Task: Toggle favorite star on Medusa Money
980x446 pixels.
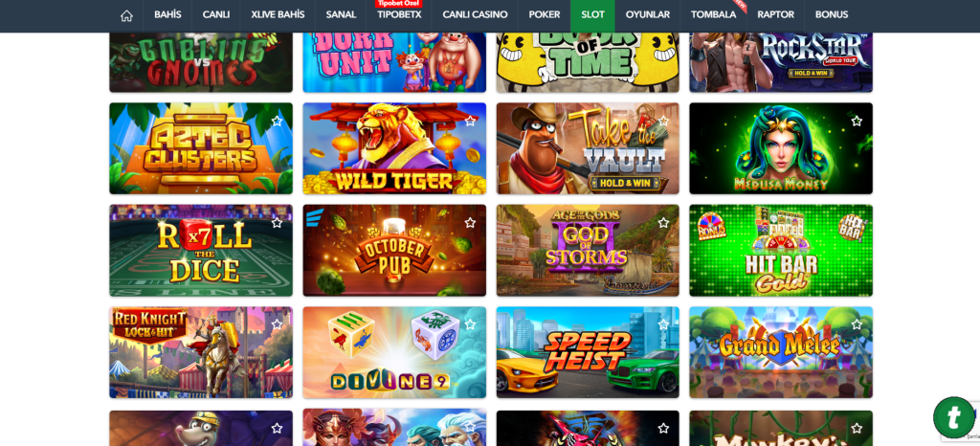Action: tap(857, 122)
